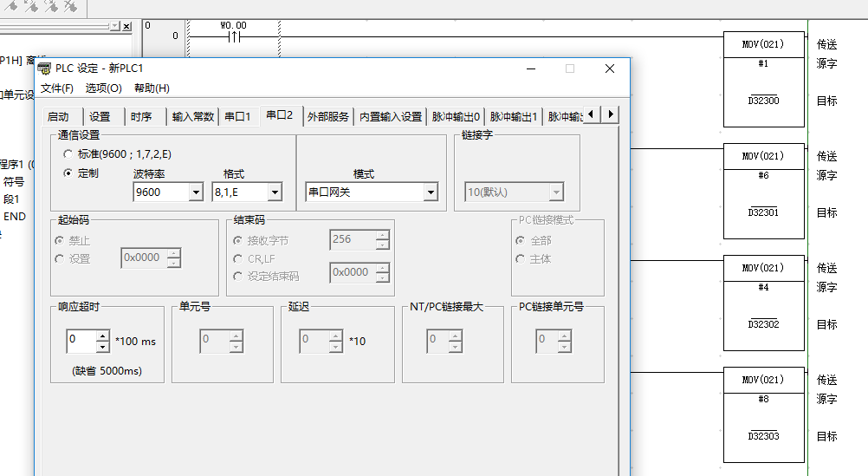Increase 响应超时 value with up arrow
Image resolution: width=868 pixels, height=476 pixels.
[x=103, y=336]
